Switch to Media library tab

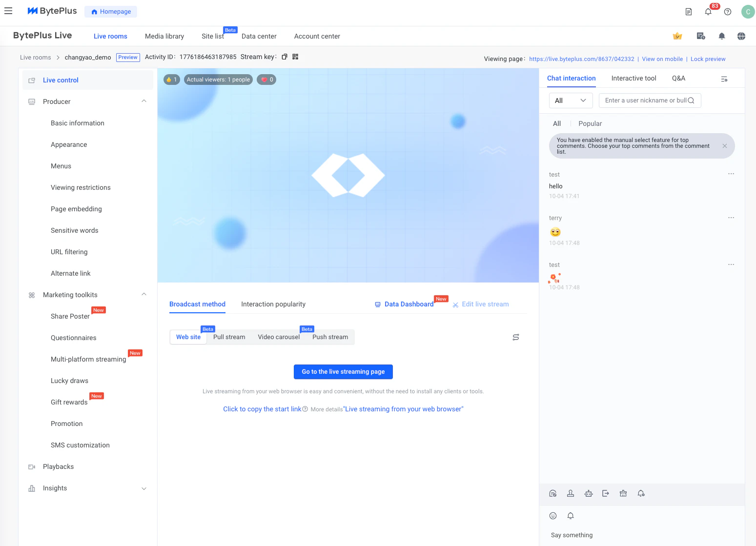pyautogui.click(x=164, y=36)
